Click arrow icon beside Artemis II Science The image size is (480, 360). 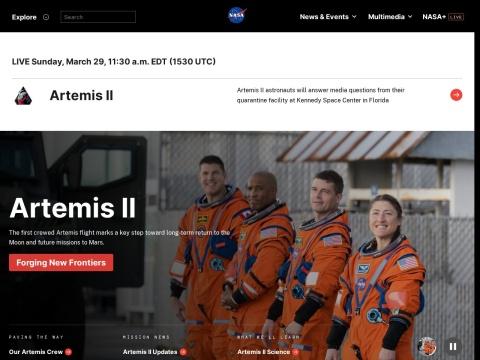point(295,352)
